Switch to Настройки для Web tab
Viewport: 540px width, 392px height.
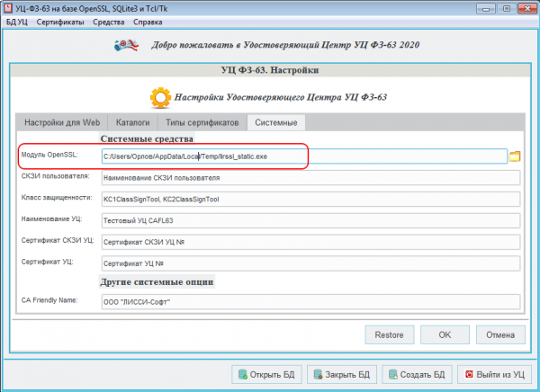click(62, 123)
